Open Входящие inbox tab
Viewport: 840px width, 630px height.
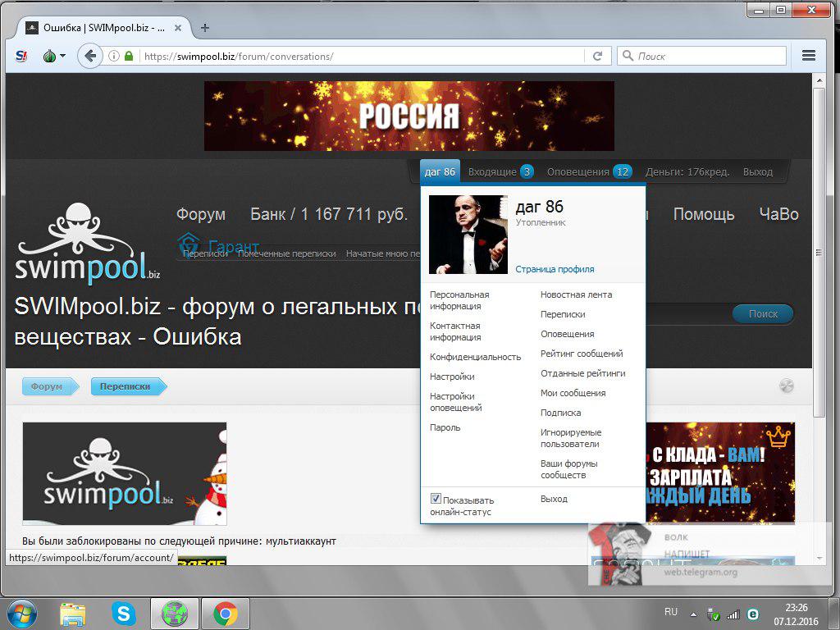[x=501, y=172]
